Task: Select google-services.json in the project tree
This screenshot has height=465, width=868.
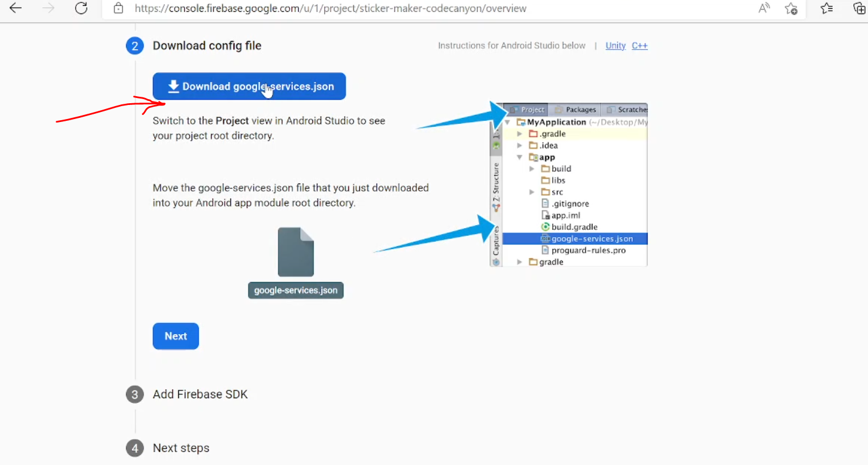Action: coord(591,239)
